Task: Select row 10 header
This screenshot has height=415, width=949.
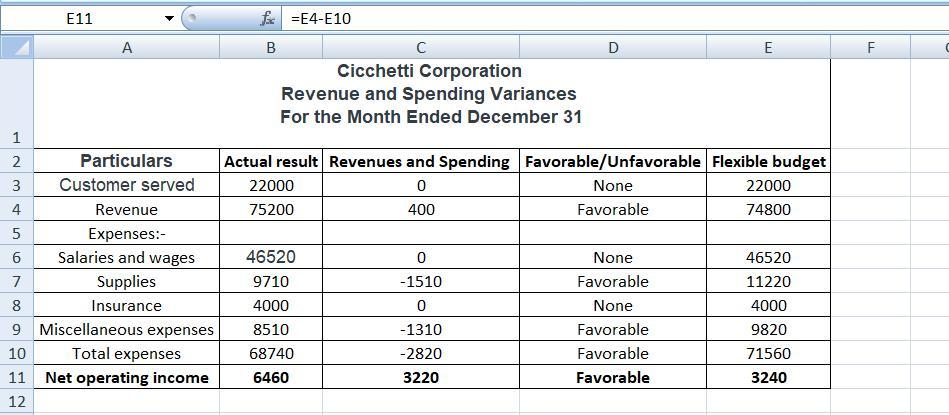Action: (16, 353)
